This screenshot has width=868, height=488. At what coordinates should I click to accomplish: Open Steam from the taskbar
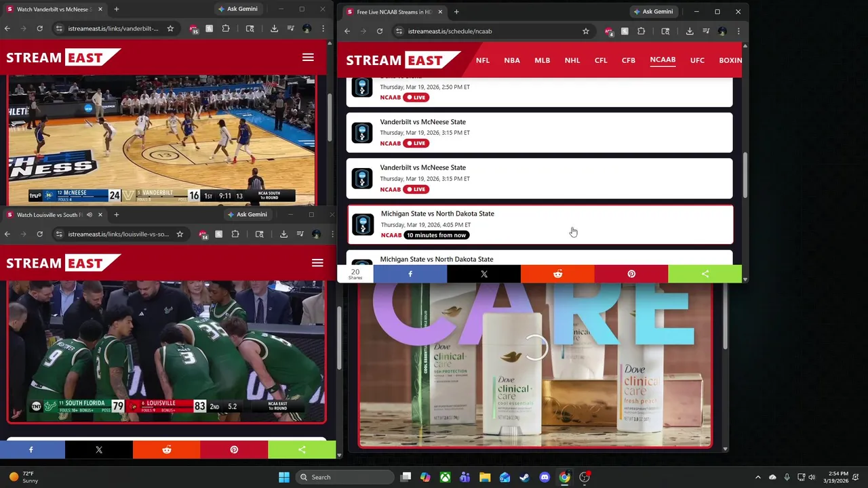pos(524,477)
